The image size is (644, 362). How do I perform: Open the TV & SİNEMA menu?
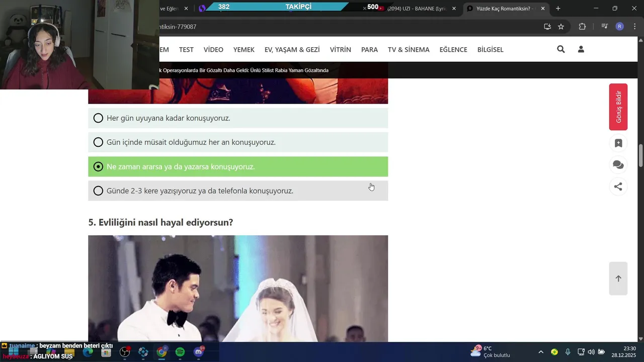(409, 49)
